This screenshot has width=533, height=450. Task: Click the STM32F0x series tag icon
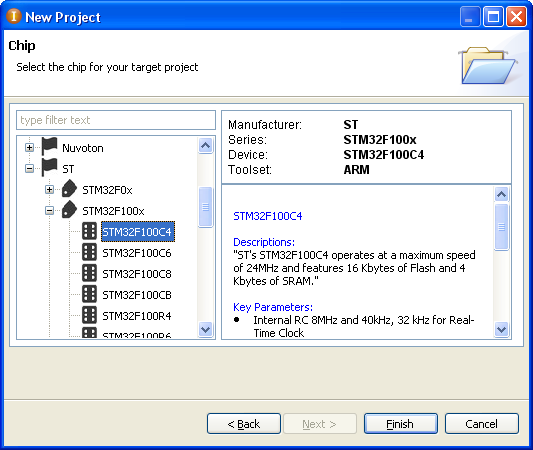70,189
